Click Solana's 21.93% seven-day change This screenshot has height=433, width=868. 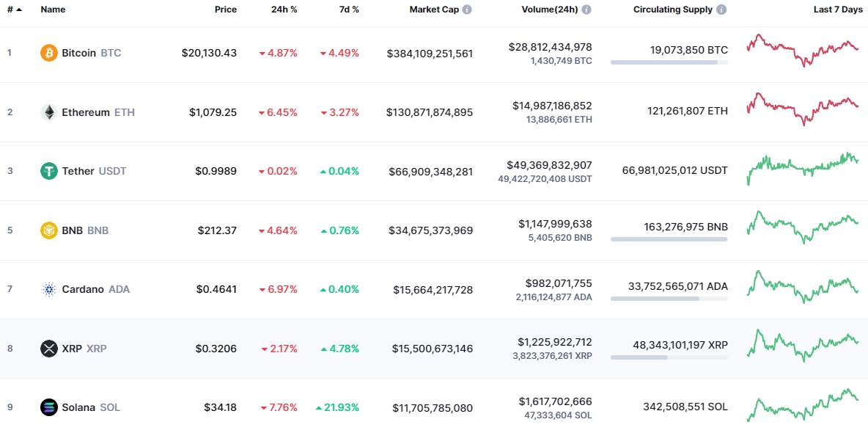(337, 407)
